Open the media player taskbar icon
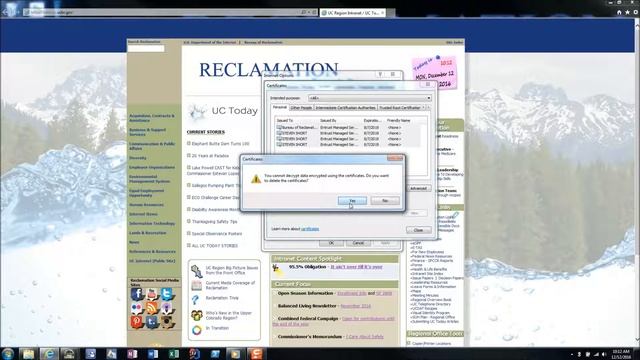The height and width of the screenshot is (360, 640). tap(235, 354)
